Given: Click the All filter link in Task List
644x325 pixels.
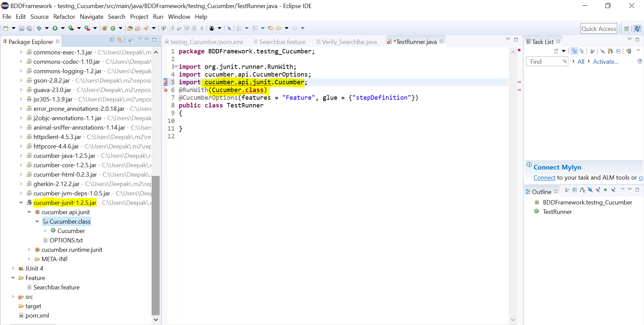Looking at the screenshot, I should pyautogui.click(x=581, y=61).
